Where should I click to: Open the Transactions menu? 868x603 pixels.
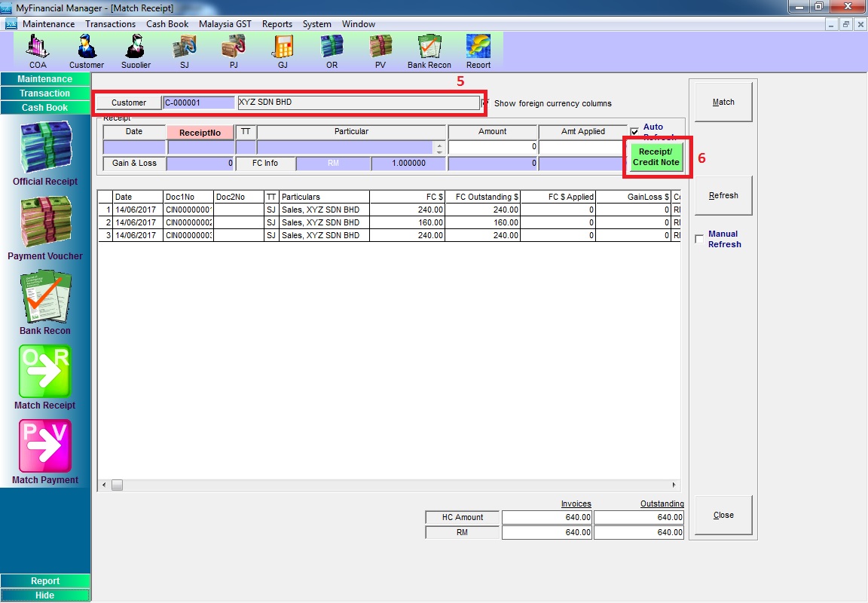[x=110, y=24]
